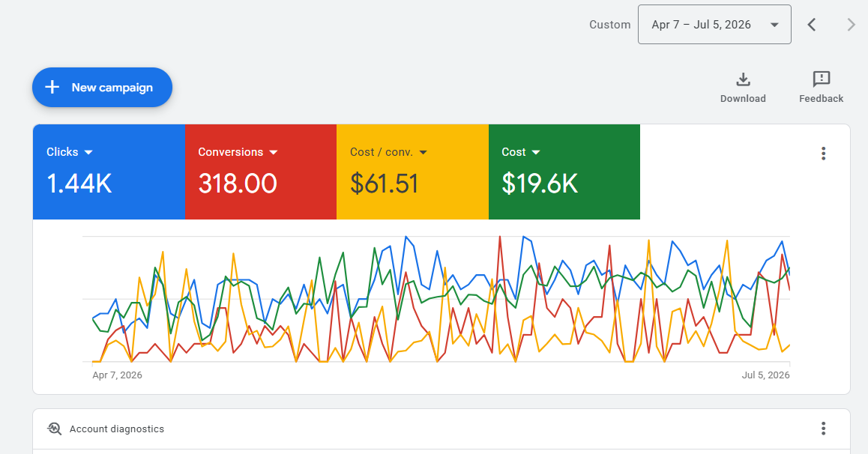Open the Cost metric dropdown
This screenshot has height=454, width=868.
(521, 152)
